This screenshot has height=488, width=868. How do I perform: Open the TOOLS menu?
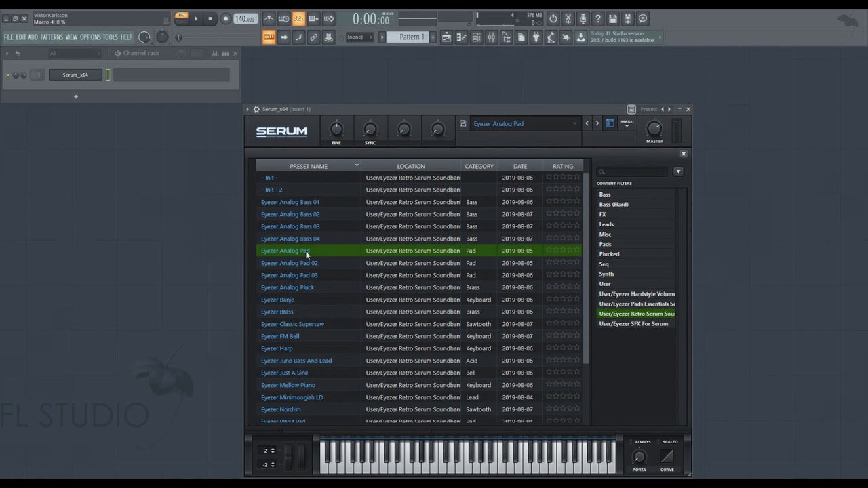pos(111,37)
